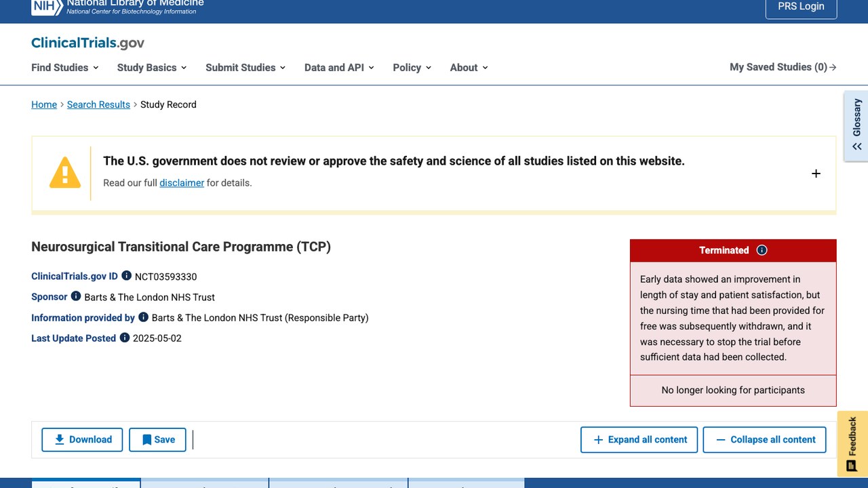
Task: Expand the disclaimer with the plus icon
Action: (816, 174)
